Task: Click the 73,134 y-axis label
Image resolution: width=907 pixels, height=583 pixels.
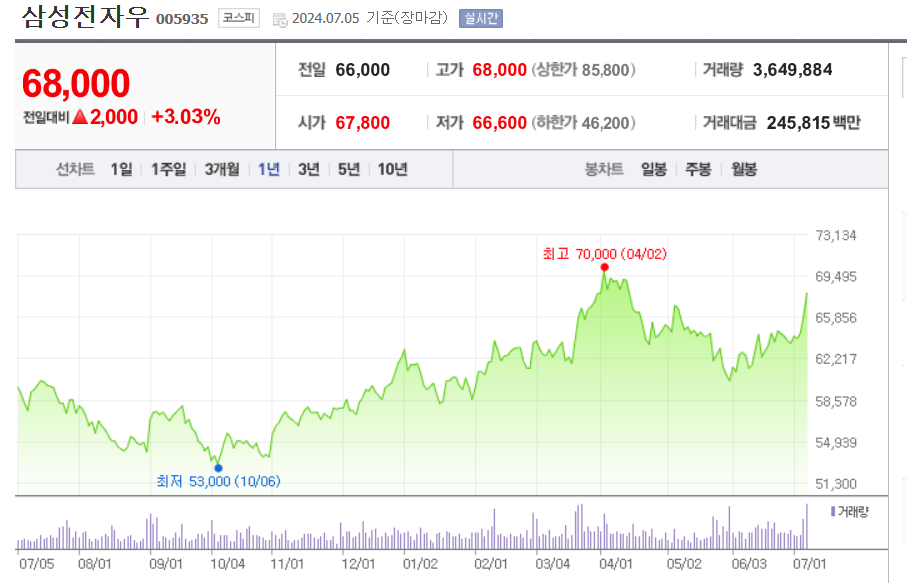Action: pos(836,235)
